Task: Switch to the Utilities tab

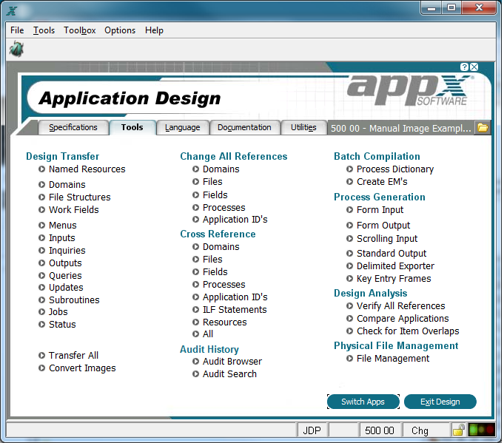Action: pyautogui.click(x=303, y=127)
